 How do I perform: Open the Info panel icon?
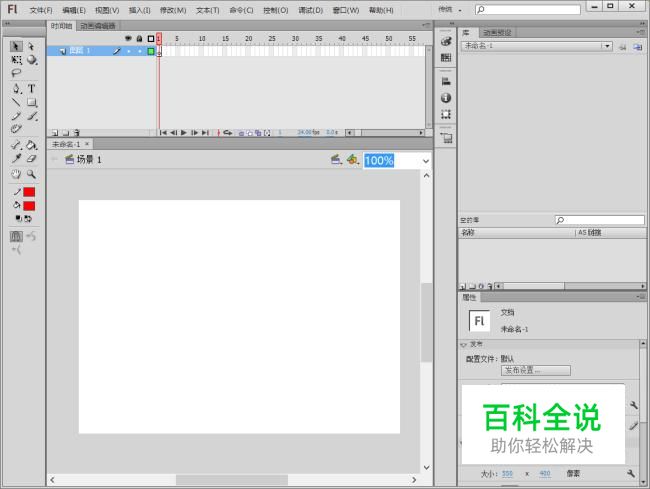pos(446,98)
